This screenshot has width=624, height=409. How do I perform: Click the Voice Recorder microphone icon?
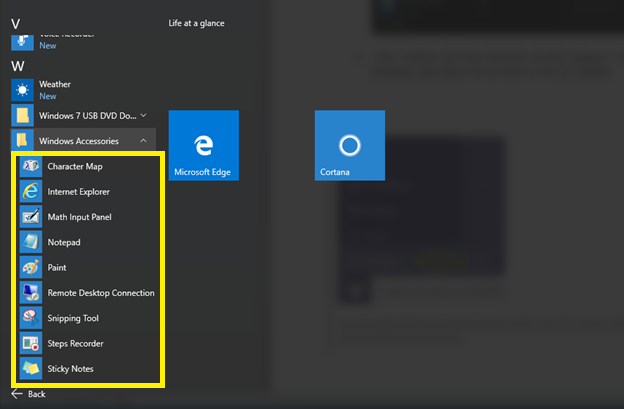click(22, 43)
